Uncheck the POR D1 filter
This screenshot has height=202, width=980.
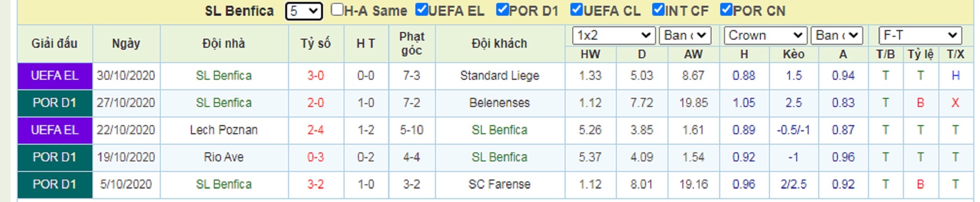[502, 10]
